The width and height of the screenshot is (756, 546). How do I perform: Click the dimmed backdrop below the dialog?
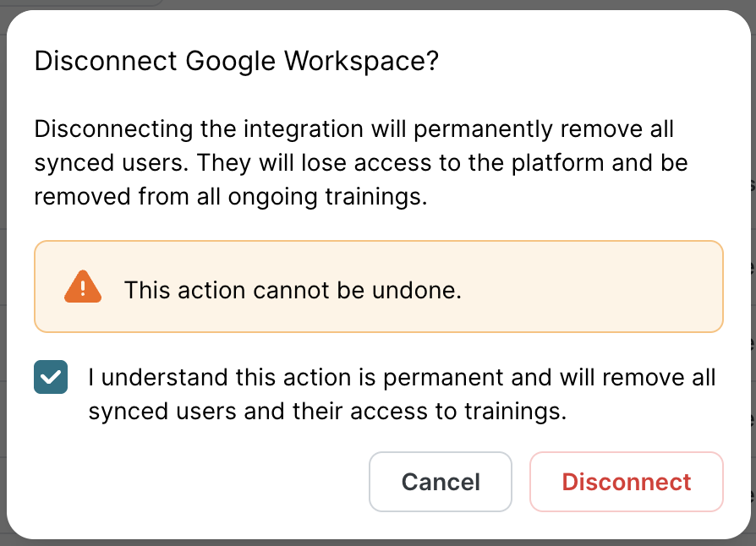tap(381, 543)
